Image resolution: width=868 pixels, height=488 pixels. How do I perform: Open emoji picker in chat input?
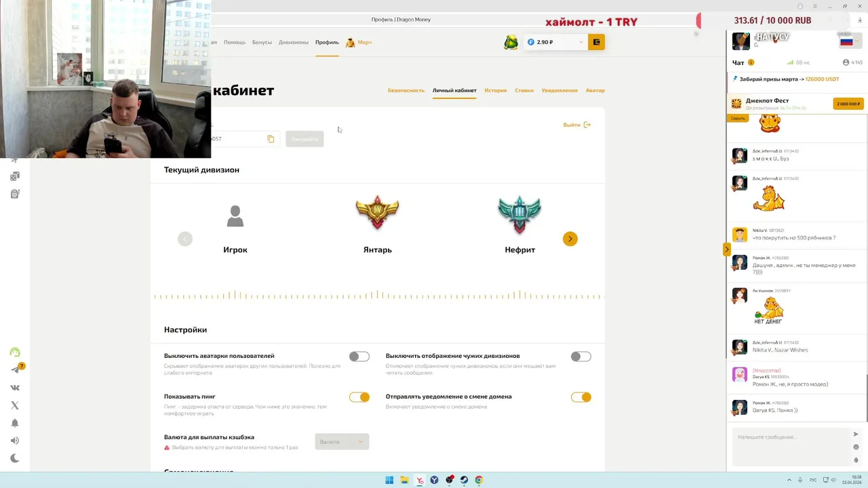click(x=856, y=447)
